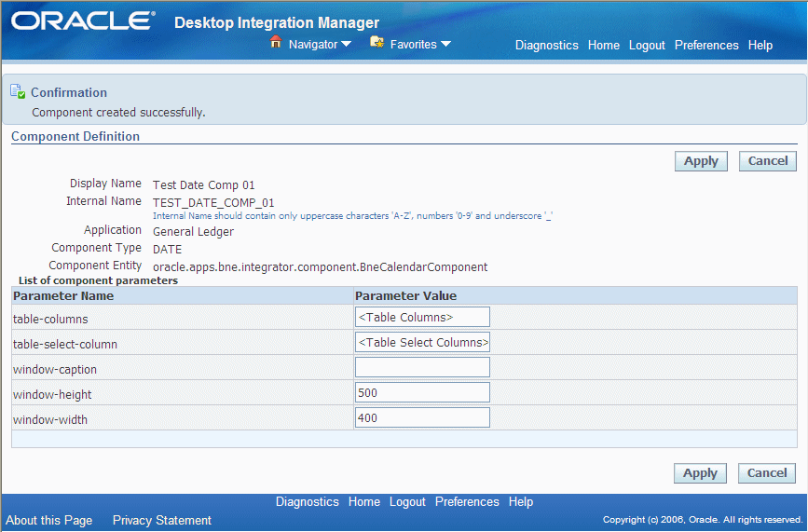Open Diagnostics in the top header

click(547, 46)
